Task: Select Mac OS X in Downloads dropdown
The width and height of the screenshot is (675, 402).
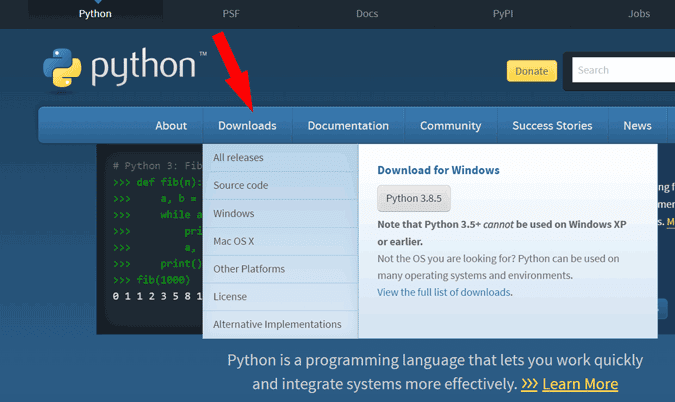Action: pyautogui.click(x=280, y=241)
